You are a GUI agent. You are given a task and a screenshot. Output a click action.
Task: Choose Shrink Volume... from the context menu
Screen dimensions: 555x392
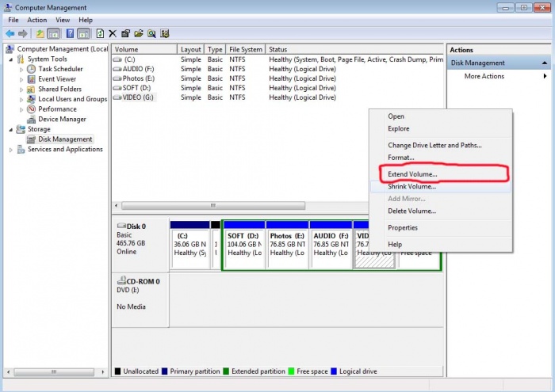(411, 186)
